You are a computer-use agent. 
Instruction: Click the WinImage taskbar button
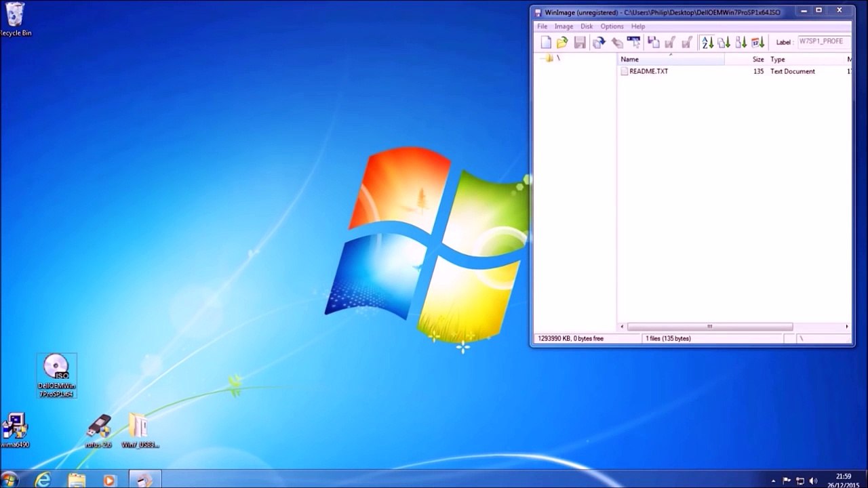click(144, 479)
